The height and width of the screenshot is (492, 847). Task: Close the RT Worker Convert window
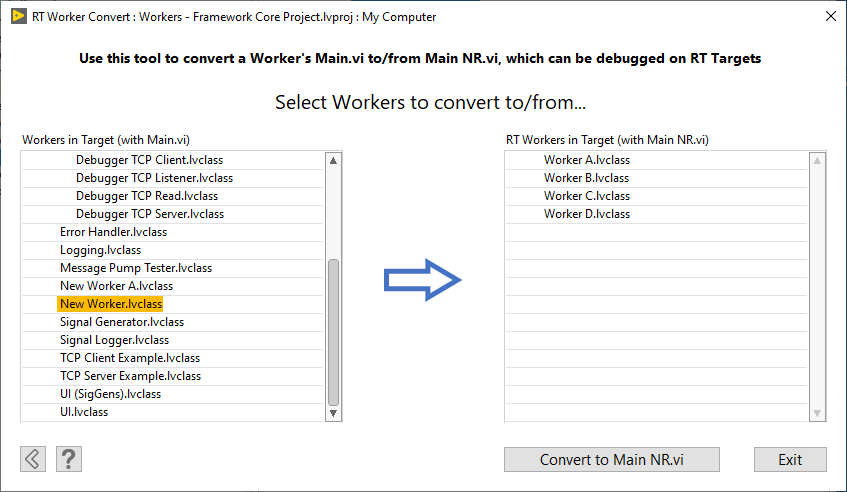[829, 16]
